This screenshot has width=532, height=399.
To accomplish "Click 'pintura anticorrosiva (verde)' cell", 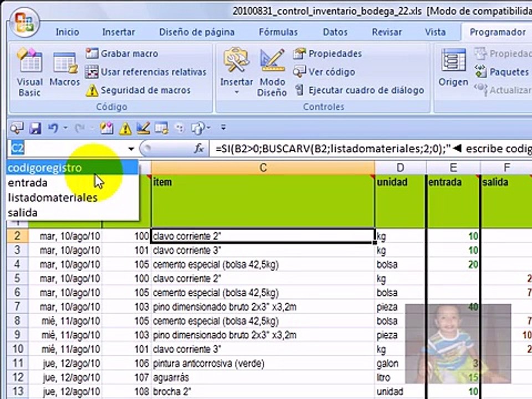I will pyautogui.click(x=263, y=364).
